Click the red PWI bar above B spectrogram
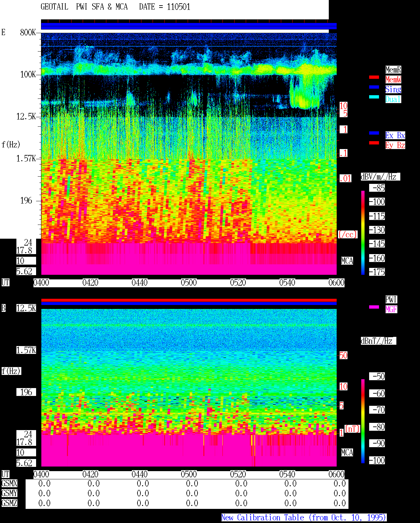The width and height of the screenshot is (420, 523). tap(189, 300)
